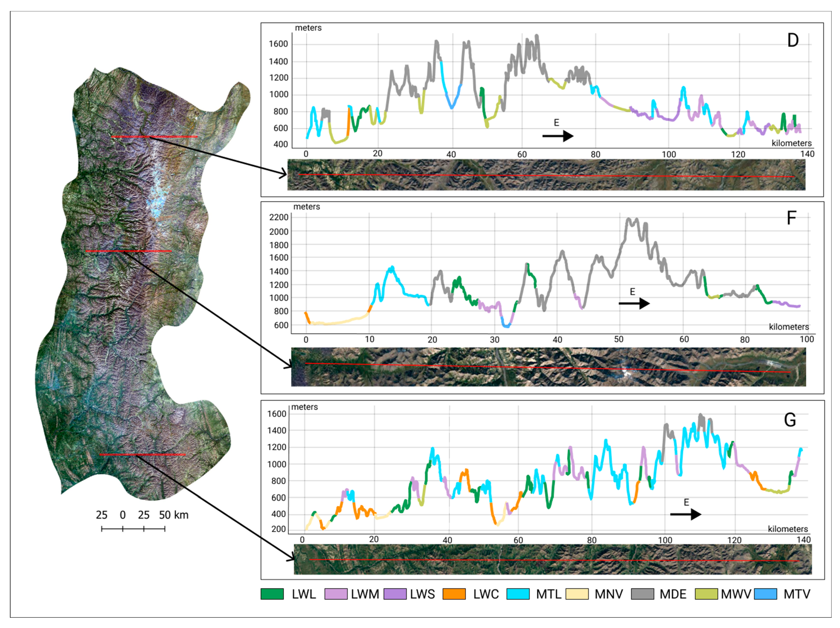
Task: Click the LWL green legend swatch
Action: point(272,594)
